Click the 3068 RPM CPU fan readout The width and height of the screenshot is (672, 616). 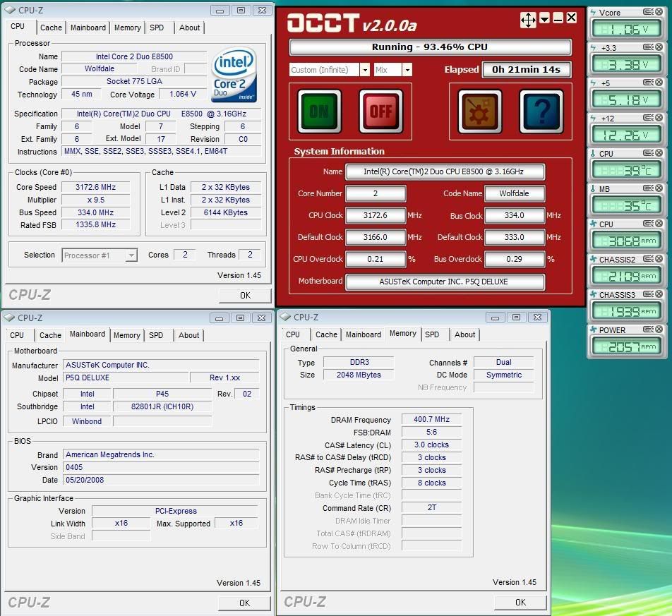pyautogui.click(x=627, y=241)
